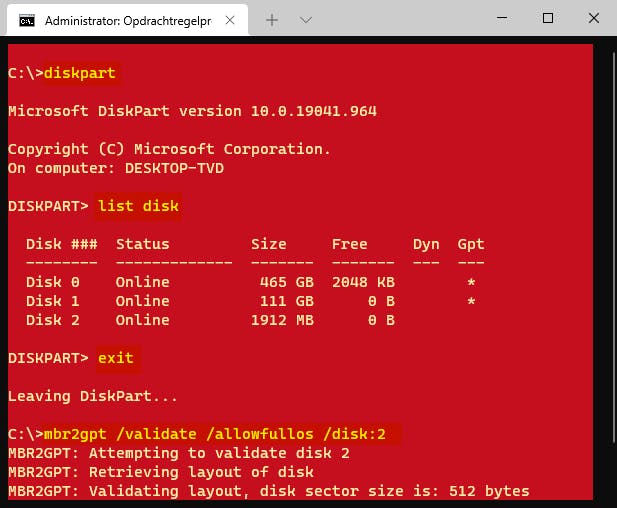This screenshot has height=508, width=617.
Task: Click the 'Free' column header
Action: [x=349, y=244]
